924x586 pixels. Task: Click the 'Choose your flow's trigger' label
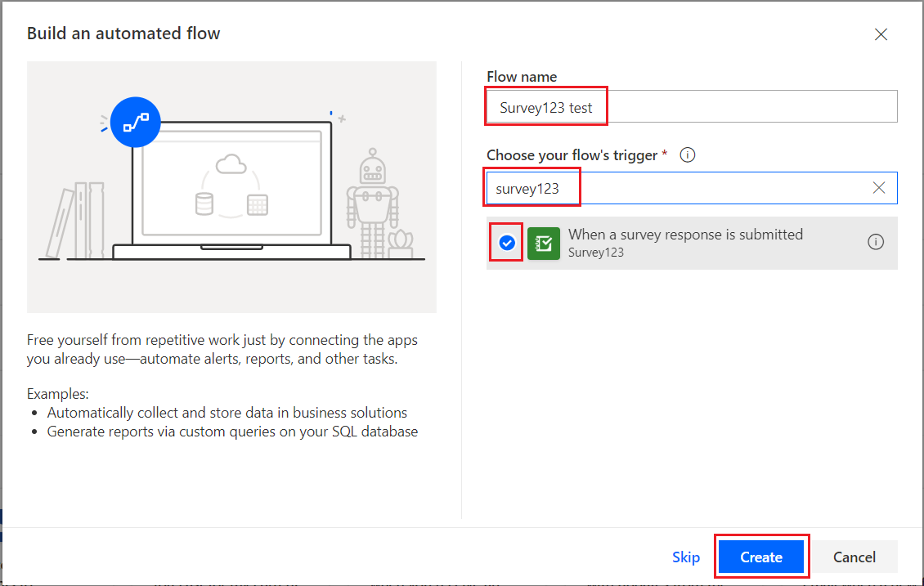pyautogui.click(x=572, y=155)
